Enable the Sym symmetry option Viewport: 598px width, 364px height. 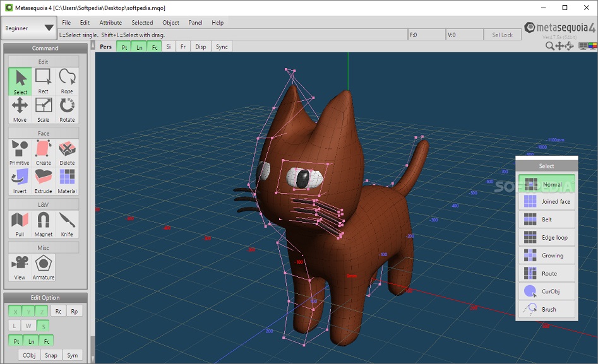click(72, 355)
